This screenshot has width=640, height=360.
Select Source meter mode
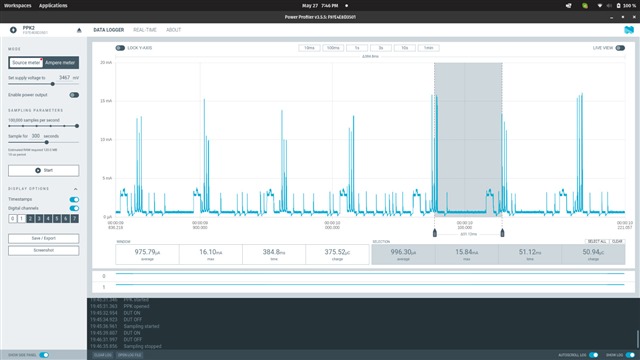[26, 62]
